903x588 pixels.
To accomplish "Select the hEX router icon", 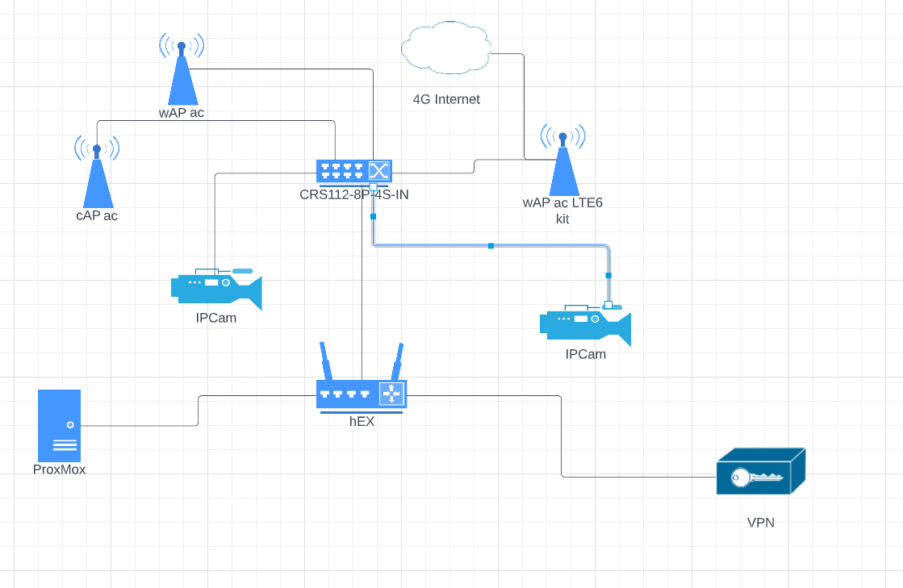I will tap(362, 377).
